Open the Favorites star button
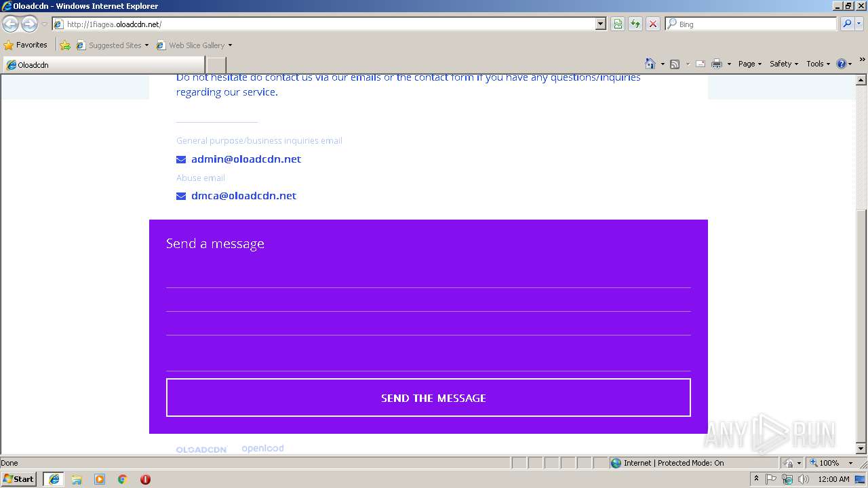This screenshot has height=488, width=868. tap(26, 45)
